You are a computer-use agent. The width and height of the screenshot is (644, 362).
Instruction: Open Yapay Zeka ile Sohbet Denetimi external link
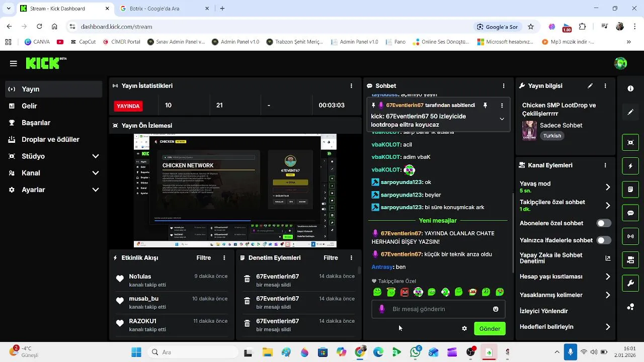pyautogui.click(x=608, y=258)
